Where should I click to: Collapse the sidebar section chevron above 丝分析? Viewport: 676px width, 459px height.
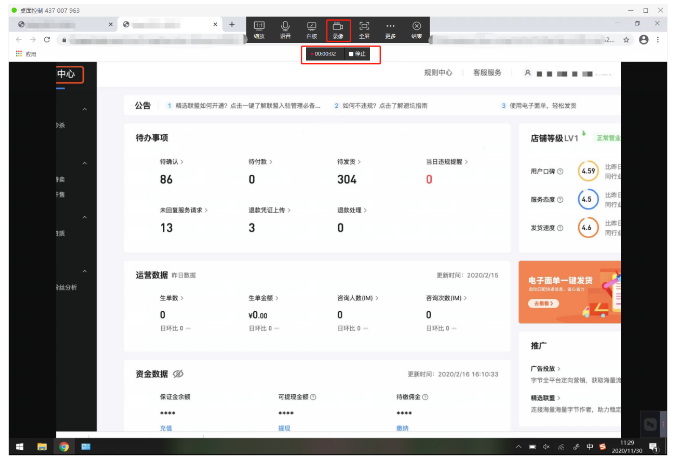point(85,272)
